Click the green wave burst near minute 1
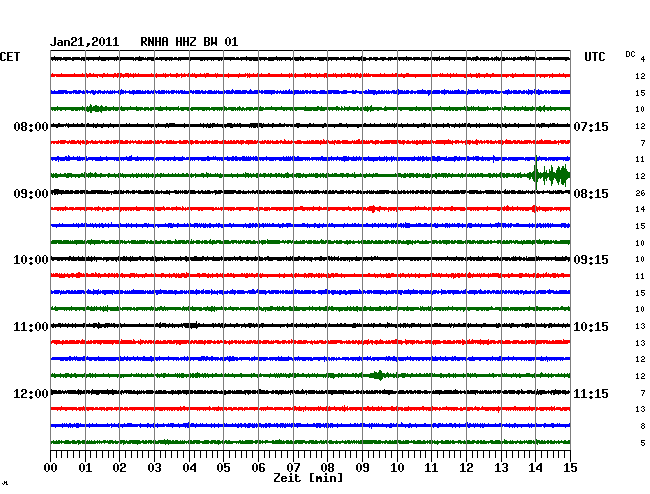This screenshot has width=650, height=494. click(x=95, y=109)
